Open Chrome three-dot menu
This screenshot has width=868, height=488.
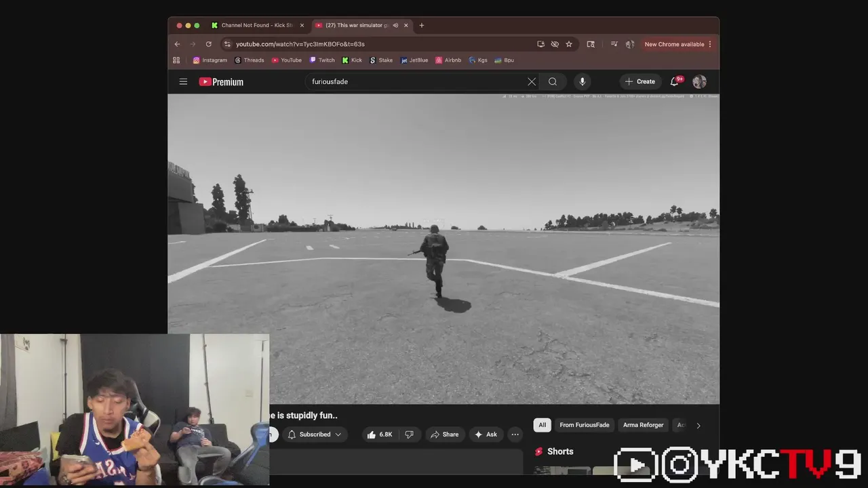pos(710,44)
